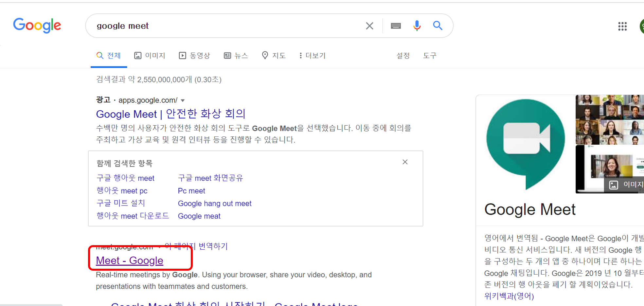This screenshot has height=306, width=644.
Task: Click the 검색결과 약 2,550,000,000개 text
Action: [x=159, y=80]
